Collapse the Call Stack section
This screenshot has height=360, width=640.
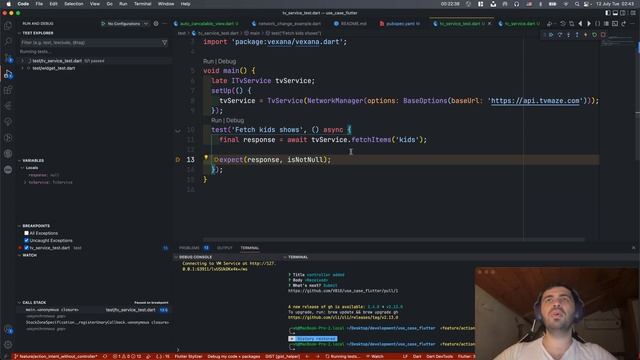click(x=19, y=302)
